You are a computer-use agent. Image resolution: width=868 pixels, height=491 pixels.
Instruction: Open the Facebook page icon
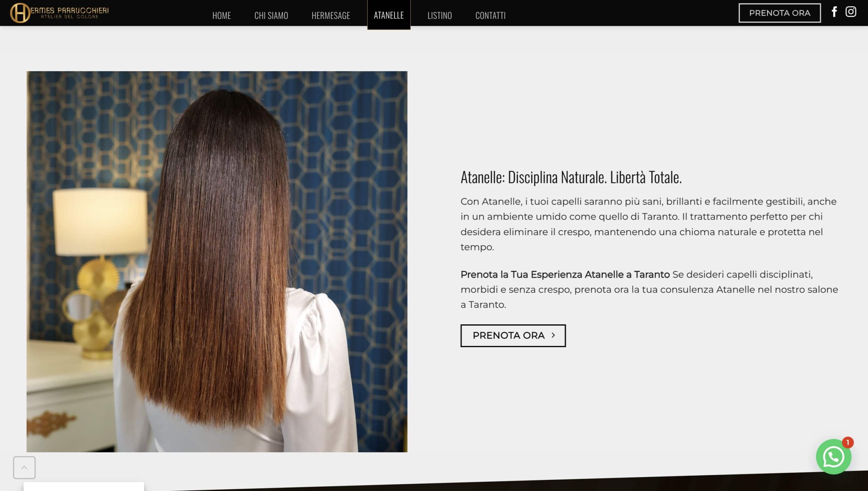(834, 12)
